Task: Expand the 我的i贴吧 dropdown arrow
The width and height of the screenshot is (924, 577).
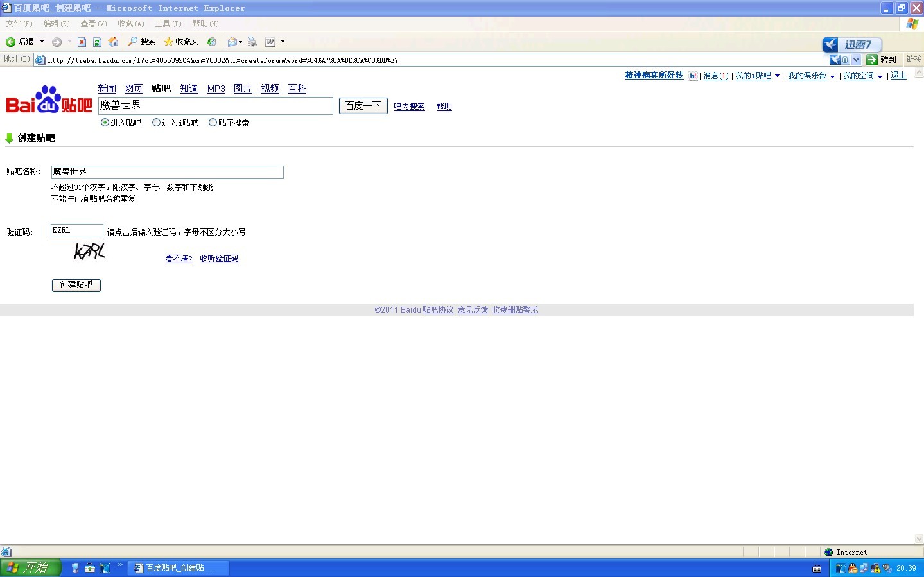Action: coord(777,76)
